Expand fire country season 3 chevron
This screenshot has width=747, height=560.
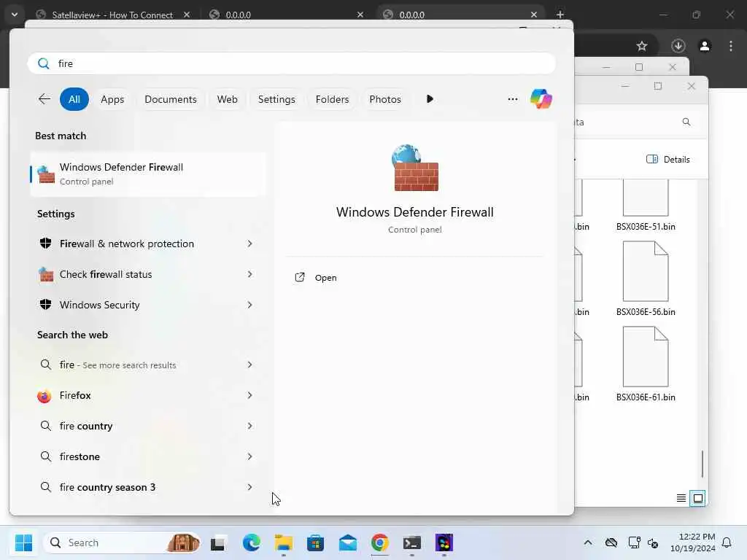[249, 487]
